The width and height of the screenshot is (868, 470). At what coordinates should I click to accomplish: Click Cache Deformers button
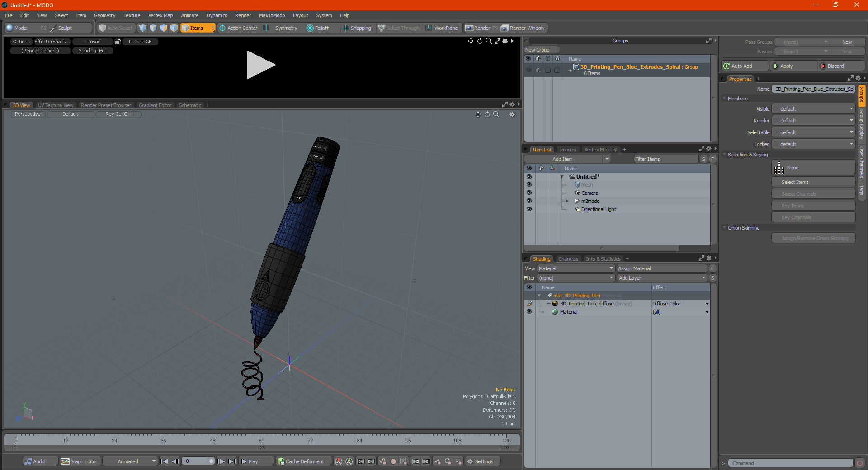tap(304, 461)
